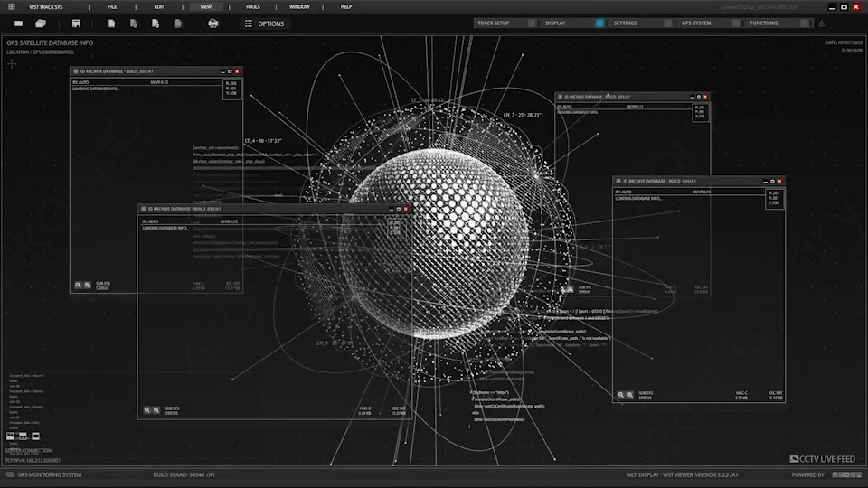Toggle the GPS SYSTEM switch

click(x=736, y=23)
